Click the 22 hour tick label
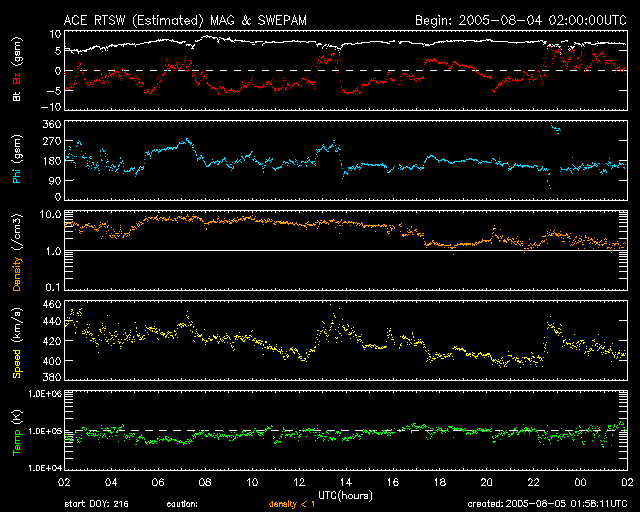Viewport: 640px width, 512px height. point(533,482)
